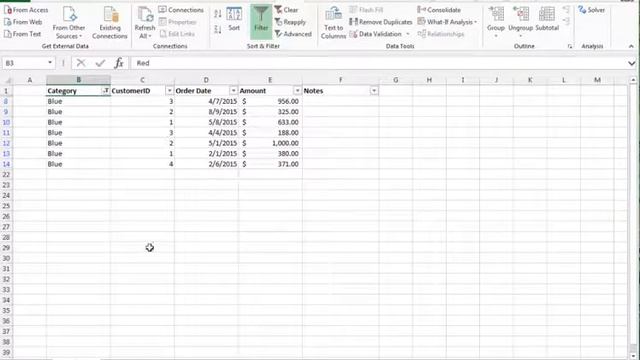This screenshot has height=360, width=640.
Task: Open Existing Connections
Action: click(x=110, y=23)
